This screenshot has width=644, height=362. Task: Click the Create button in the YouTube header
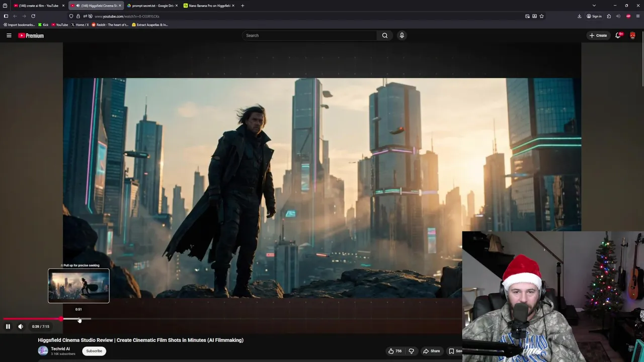(598, 35)
